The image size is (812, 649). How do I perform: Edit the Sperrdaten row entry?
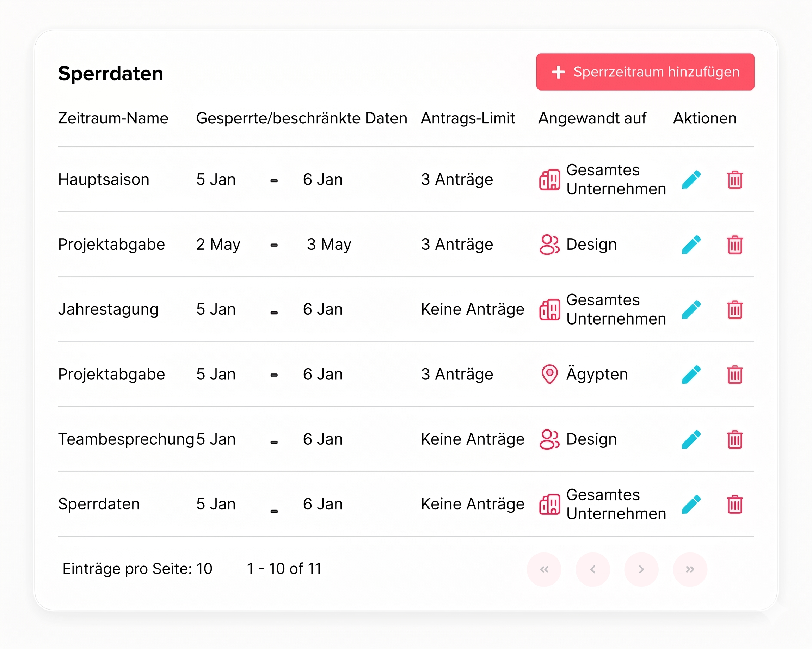click(691, 505)
